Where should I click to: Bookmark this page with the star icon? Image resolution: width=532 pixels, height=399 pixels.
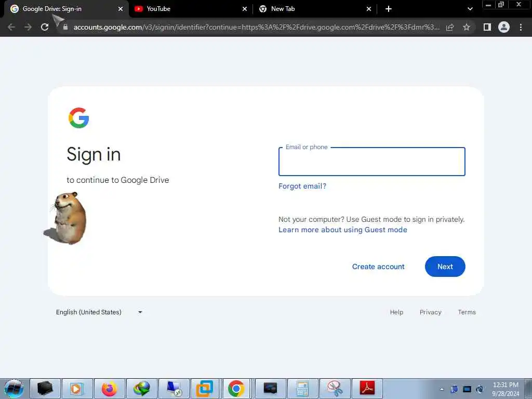pyautogui.click(x=467, y=27)
